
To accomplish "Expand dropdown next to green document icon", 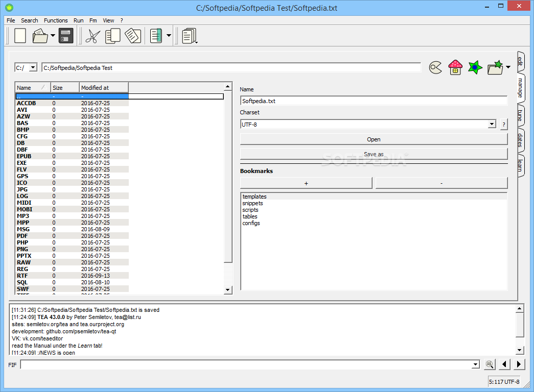I will coord(169,35).
